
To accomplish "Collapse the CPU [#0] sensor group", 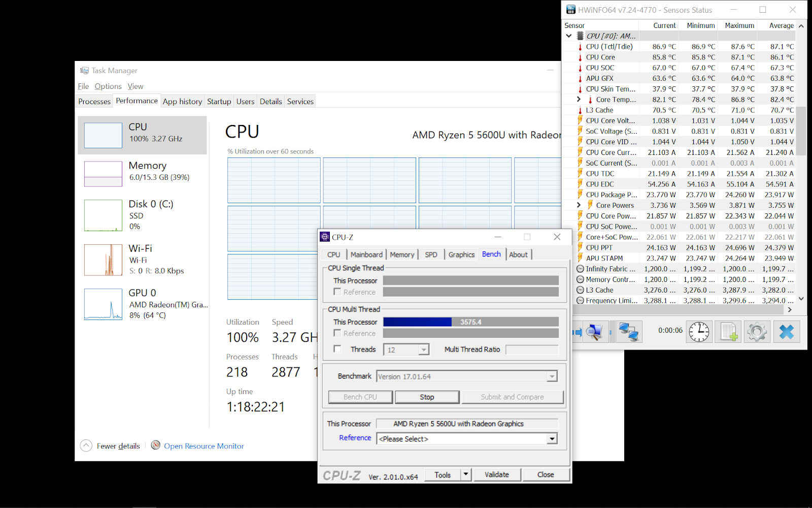I will click(x=569, y=36).
